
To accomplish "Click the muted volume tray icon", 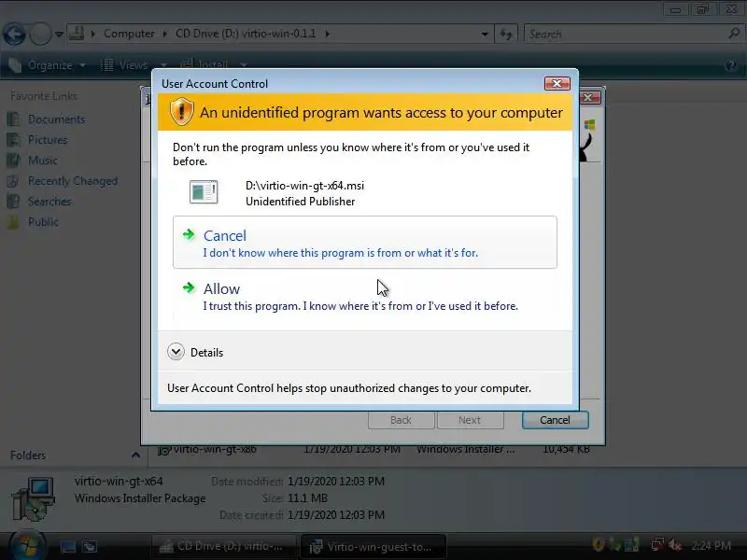I will coord(675,544).
